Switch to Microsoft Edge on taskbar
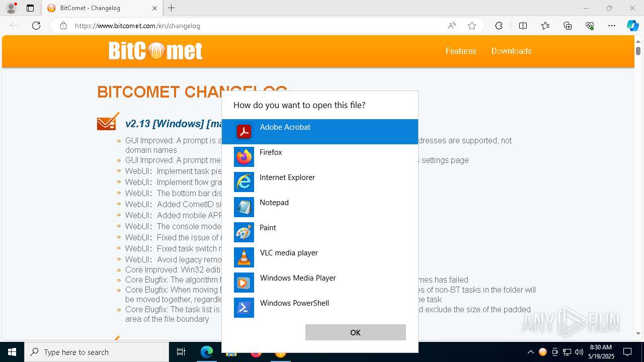Image resolution: width=644 pixels, height=362 pixels. tap(207, 352)
